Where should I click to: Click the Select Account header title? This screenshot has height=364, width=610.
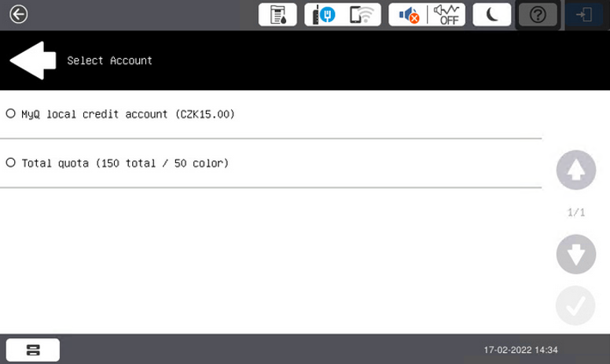(109, 61)
